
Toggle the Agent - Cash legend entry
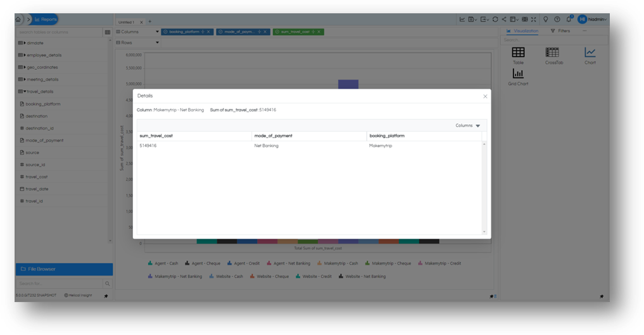pyautogui.click(x=163, y=263)
